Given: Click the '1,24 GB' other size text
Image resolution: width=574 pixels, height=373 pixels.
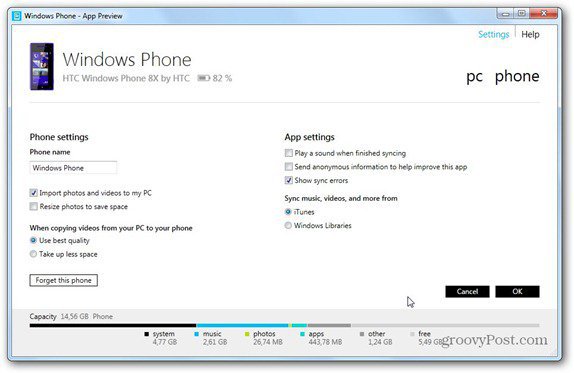Looking at the screenshot, I should (x=380, y=342).
